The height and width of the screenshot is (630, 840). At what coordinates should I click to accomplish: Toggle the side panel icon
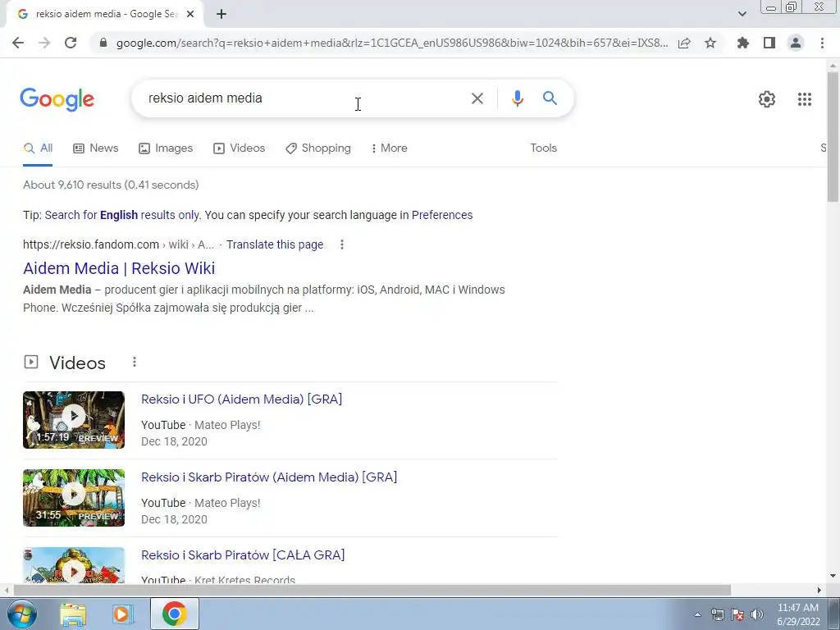pos(769,43)
